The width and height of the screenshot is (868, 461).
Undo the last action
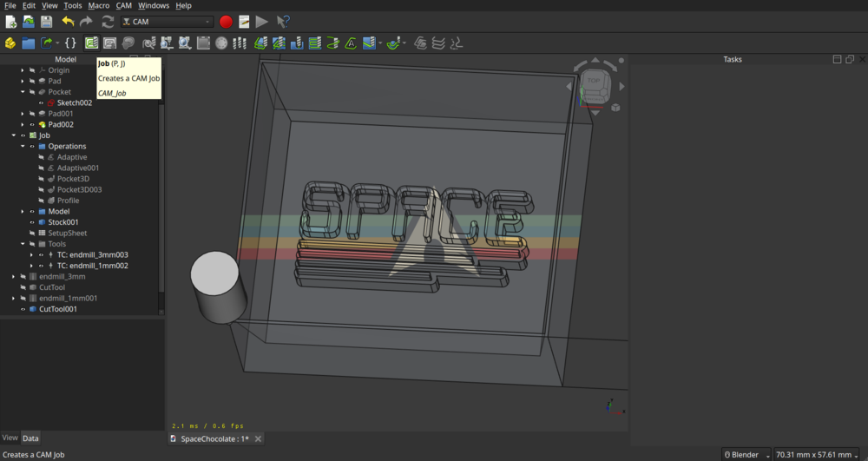[x=68, y=22]
